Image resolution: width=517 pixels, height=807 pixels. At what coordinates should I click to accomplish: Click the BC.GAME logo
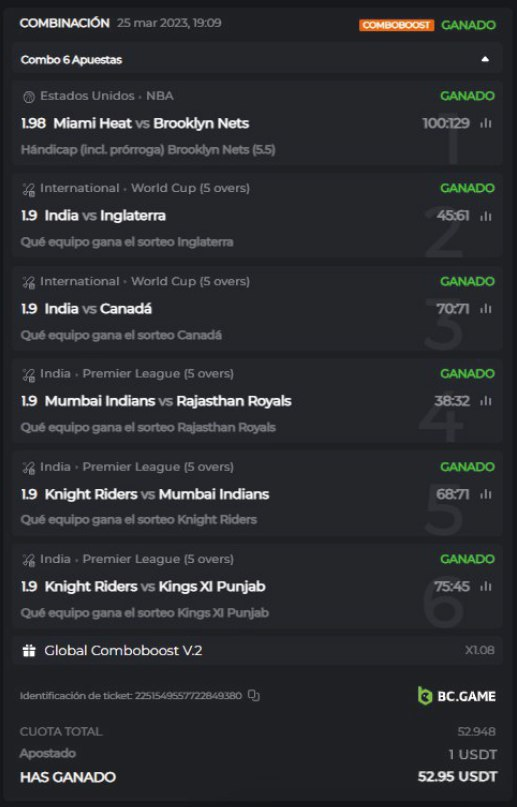(456, 696)
